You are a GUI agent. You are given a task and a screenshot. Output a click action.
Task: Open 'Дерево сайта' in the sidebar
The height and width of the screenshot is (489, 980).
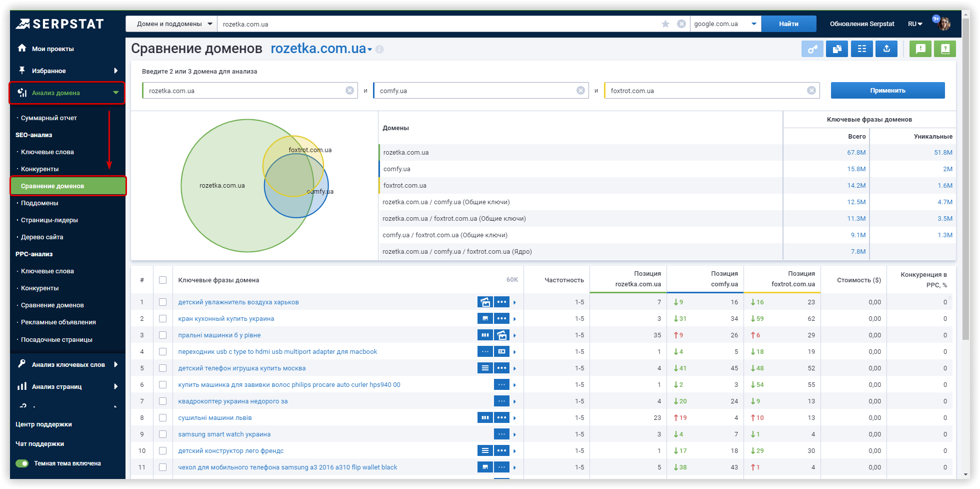(x=42, y=237)
